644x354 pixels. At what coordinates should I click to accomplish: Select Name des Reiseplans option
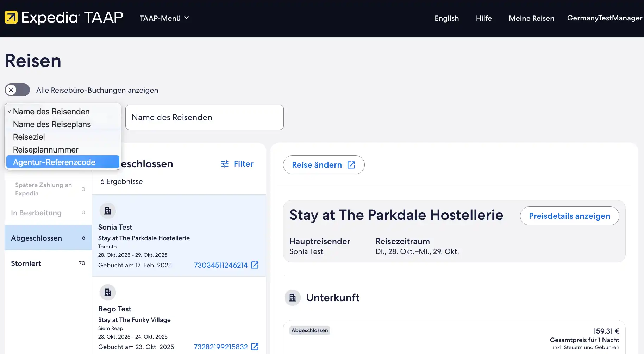point(63,124)
